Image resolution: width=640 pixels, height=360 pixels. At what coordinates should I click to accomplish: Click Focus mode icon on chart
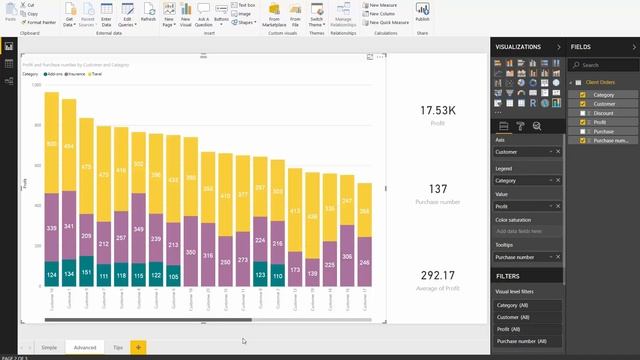tap(370, 57)
